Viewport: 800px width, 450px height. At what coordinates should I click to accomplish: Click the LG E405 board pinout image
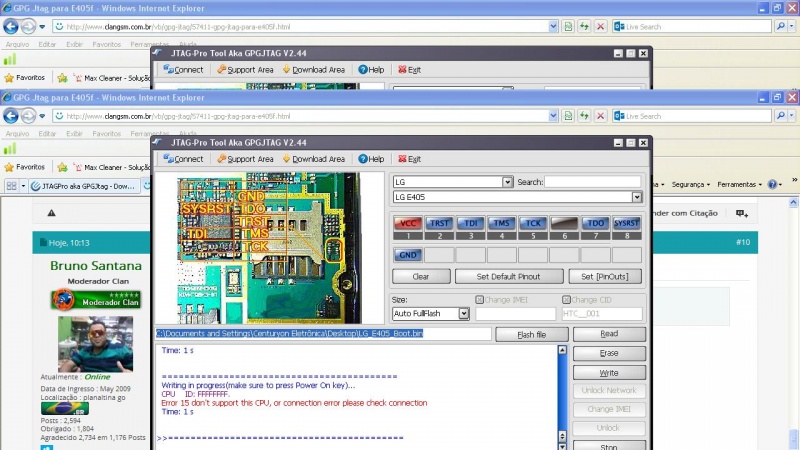click(x=269, y=248)
